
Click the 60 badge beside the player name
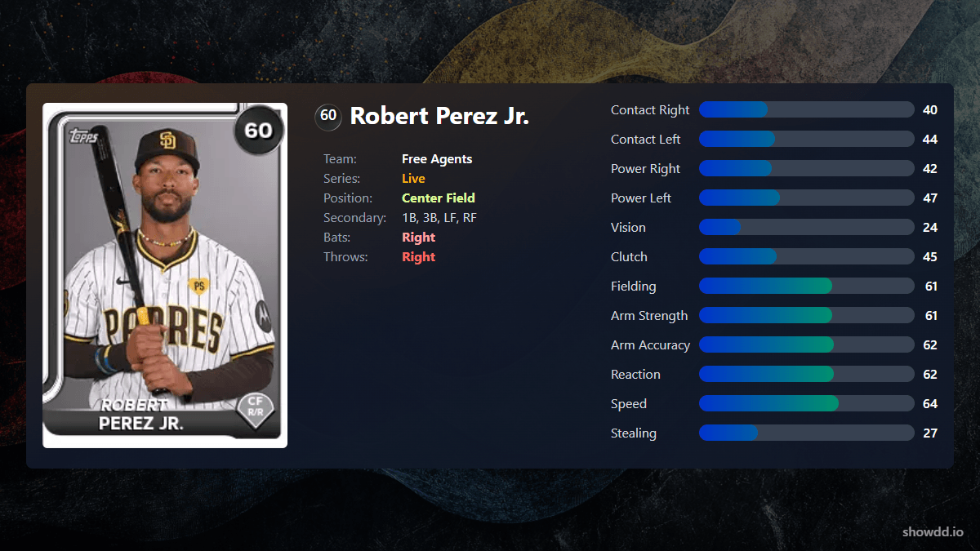327,118
